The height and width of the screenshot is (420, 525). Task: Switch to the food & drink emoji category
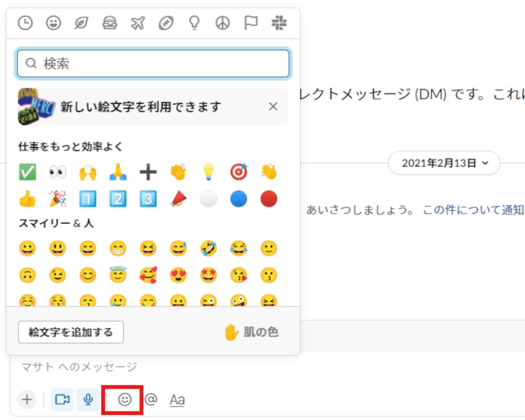tap(110, 23)
